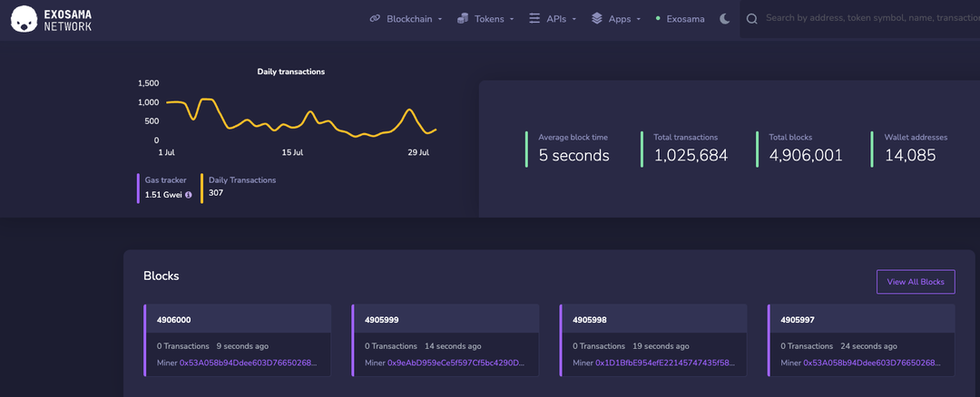Screen dimensions: 980x397
Task: Click the Daily Transactions value 307
Action: pos(216,193)
